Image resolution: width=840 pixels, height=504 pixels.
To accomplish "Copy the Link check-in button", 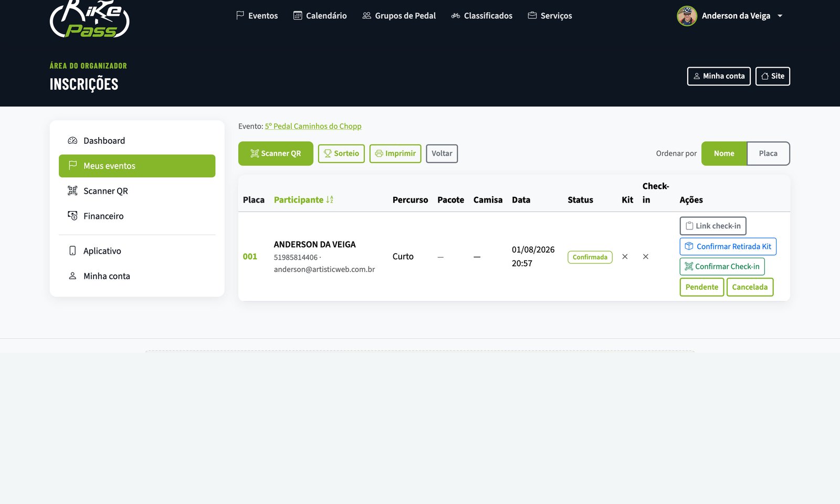I will [x=713, y=226].
